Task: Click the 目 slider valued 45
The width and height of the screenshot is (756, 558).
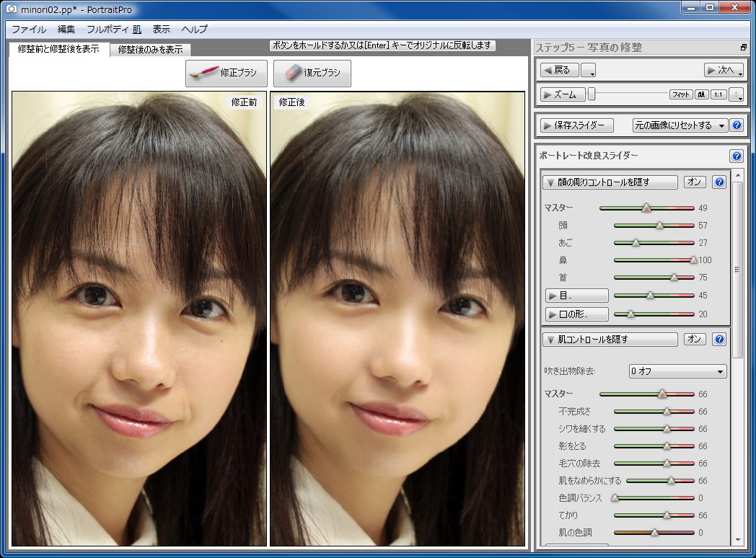Action: coord(654,296)
